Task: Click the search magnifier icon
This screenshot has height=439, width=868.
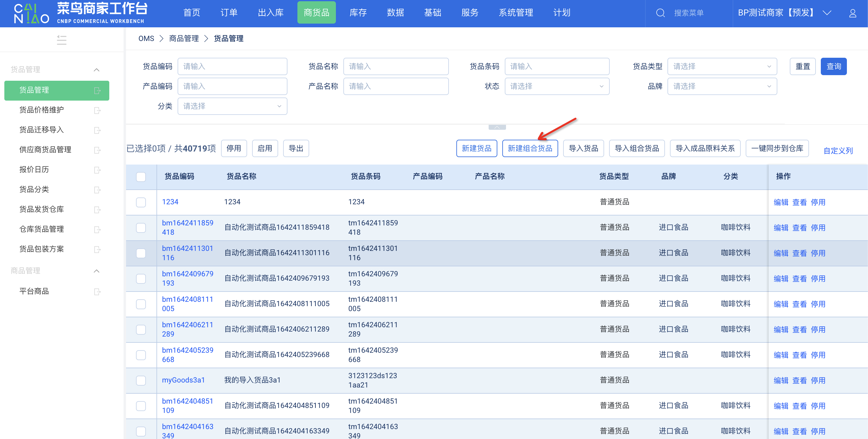Action: (x=660, y=13)
